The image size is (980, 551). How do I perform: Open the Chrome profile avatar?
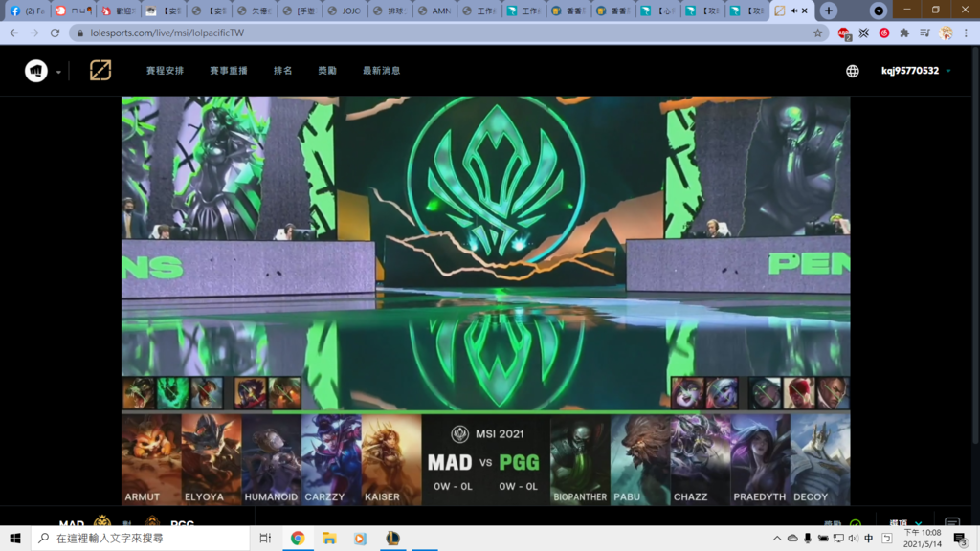coord(946,33)
